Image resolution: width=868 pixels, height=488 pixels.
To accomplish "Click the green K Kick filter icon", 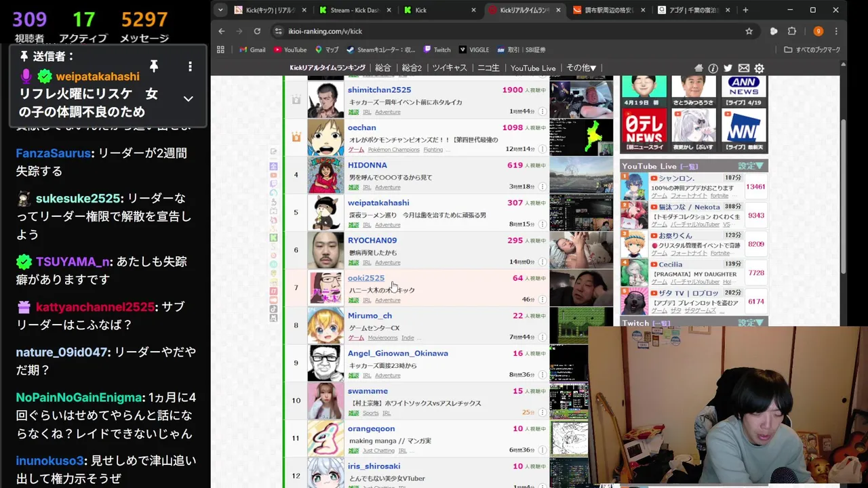I will point(273,237).
